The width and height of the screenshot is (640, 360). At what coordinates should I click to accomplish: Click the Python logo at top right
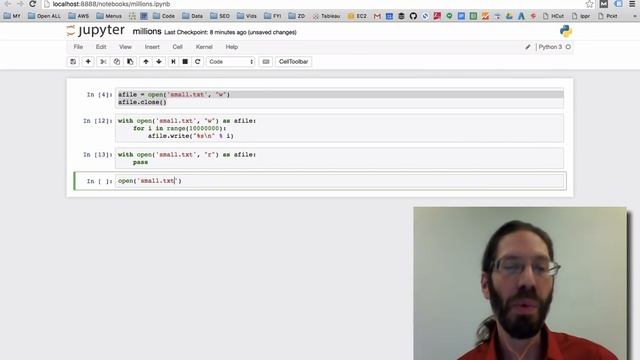click(566, 31)
